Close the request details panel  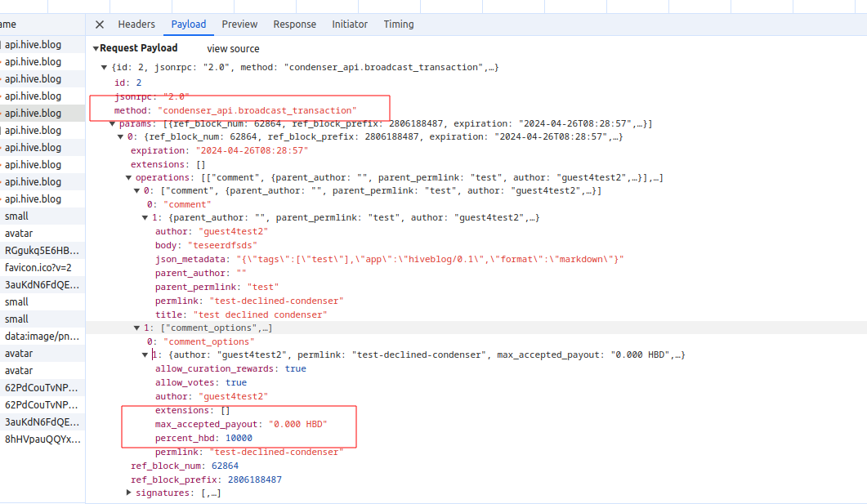(100, 25)
